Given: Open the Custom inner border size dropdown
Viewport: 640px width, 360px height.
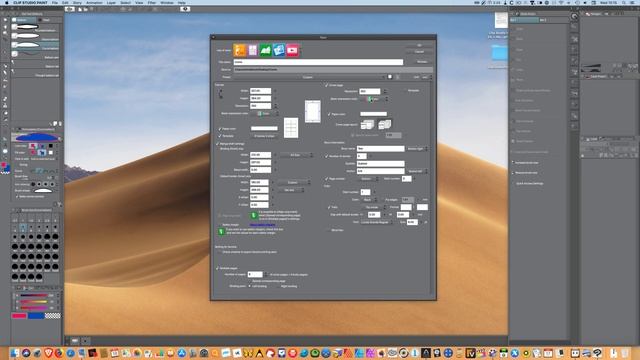Looking at the screenshot, I should [x=293, y=182].
